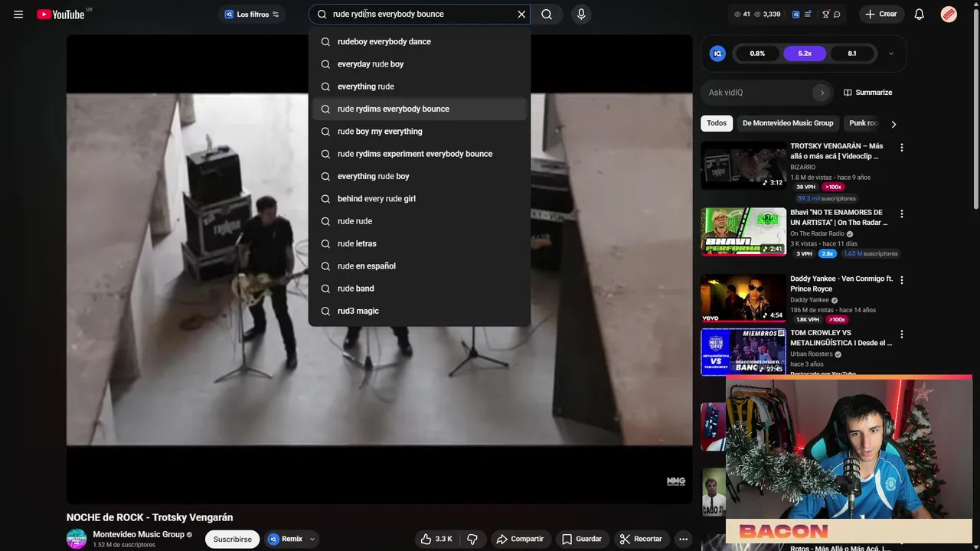This screenshot has width=980, height=551.
Task: Choose suggestion rude rydims experiment everybody bounce
Action: pos(420,154)
